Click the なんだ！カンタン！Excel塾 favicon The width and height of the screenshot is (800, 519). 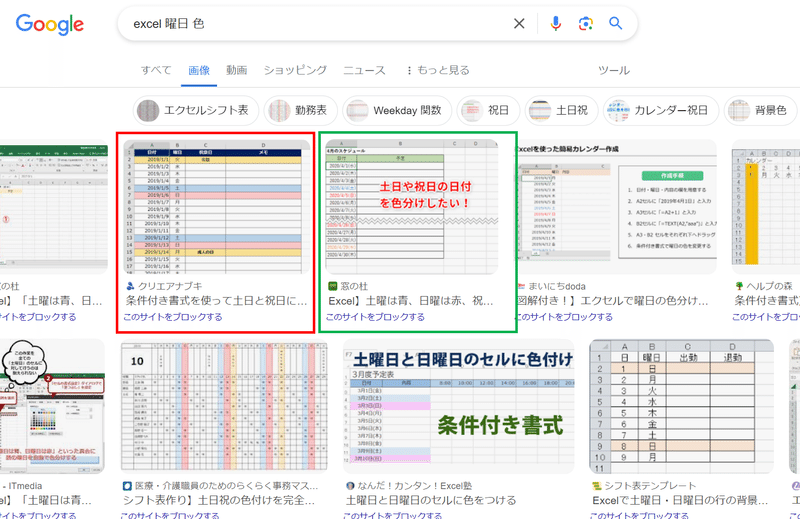(350, 486)
